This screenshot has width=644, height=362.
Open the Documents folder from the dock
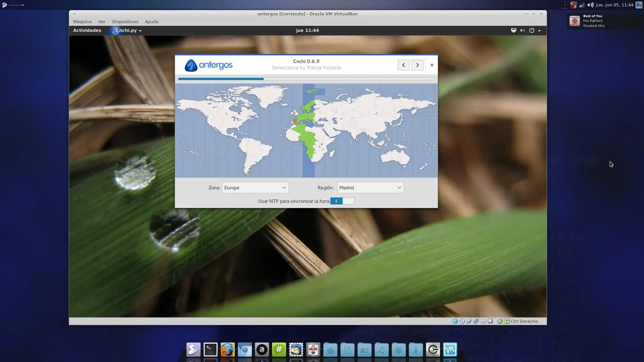coord(347,350)
